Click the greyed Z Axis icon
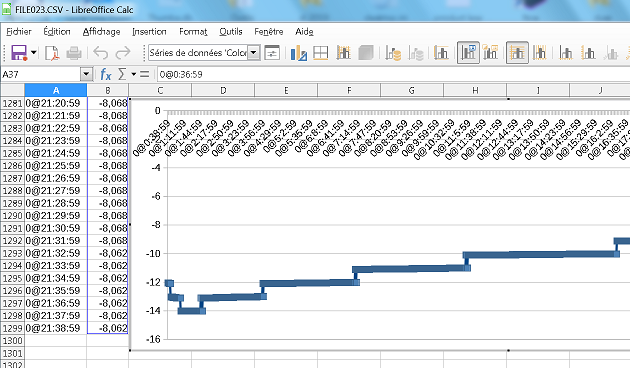This screenshot has height=368, width=630. click(x=611, y=53)
